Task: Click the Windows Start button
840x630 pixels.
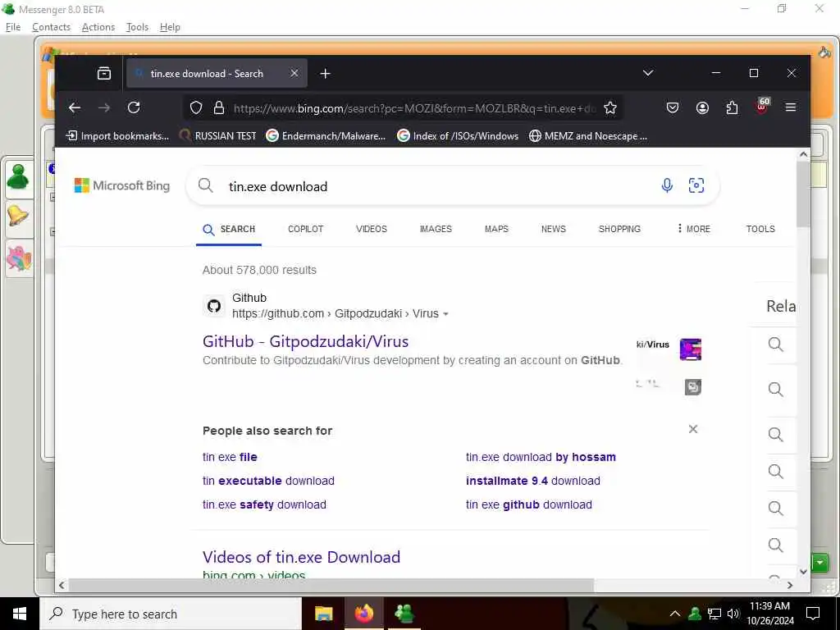Action: (20, 614)
